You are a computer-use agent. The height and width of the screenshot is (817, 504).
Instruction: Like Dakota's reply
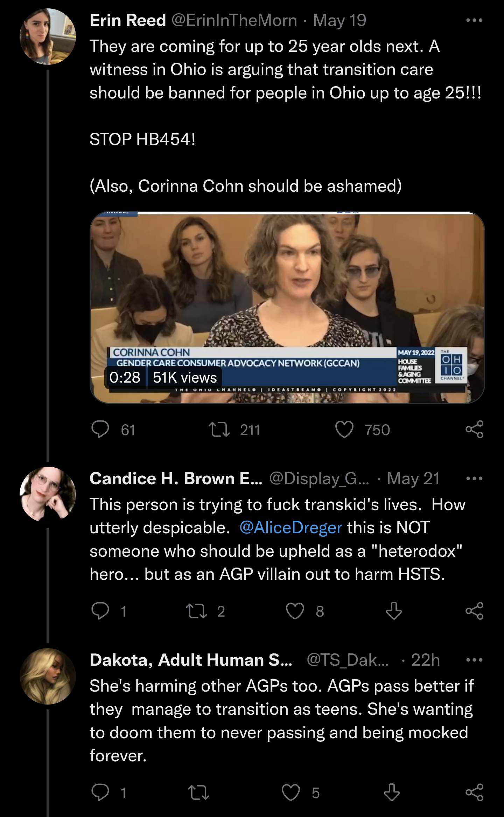[x=291, y=792]
